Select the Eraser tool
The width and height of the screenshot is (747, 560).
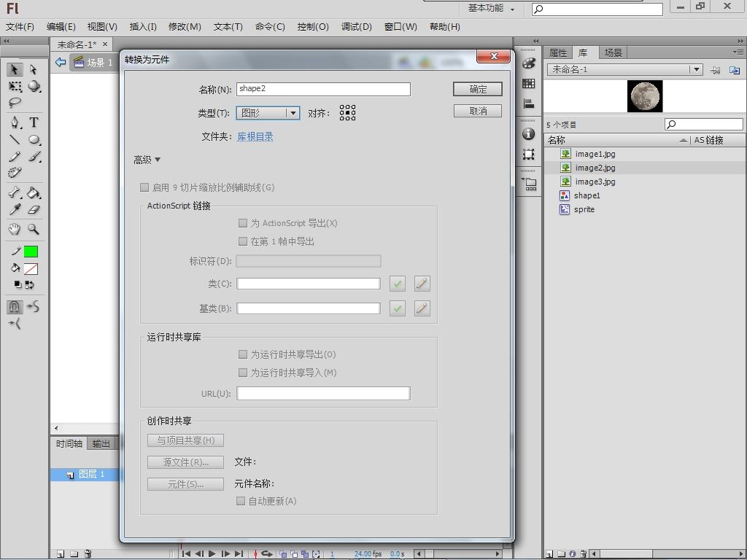pos(34,209)
